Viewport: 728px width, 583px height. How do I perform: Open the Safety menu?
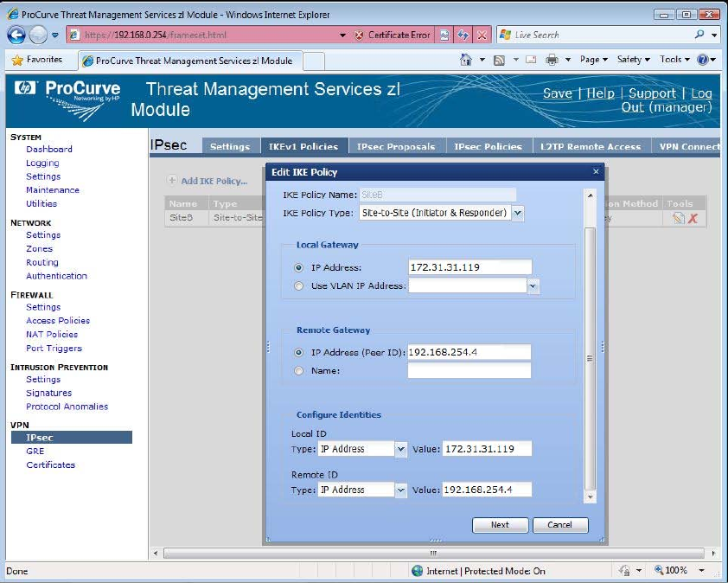tap(633, 60)
